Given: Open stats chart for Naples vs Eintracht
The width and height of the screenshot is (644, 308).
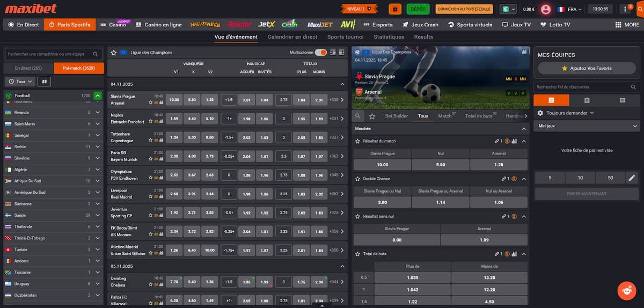Looking at the screenshot, I should 160,121.
